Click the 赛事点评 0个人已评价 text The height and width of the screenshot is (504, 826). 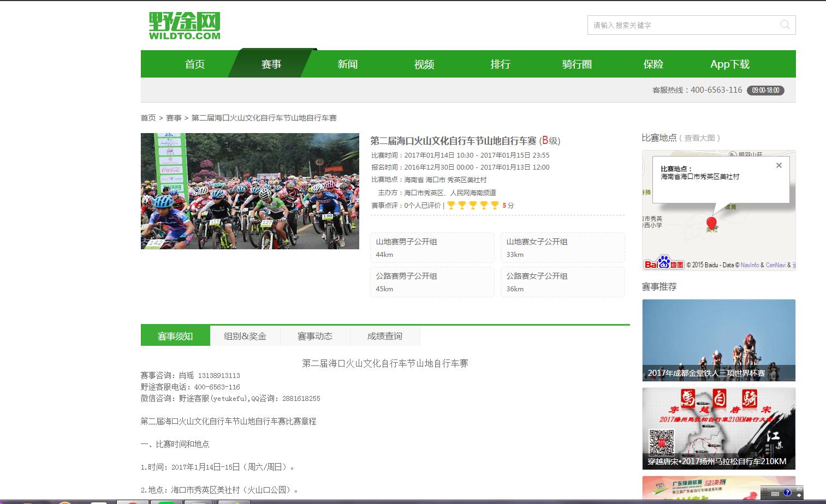coord(406,206)
